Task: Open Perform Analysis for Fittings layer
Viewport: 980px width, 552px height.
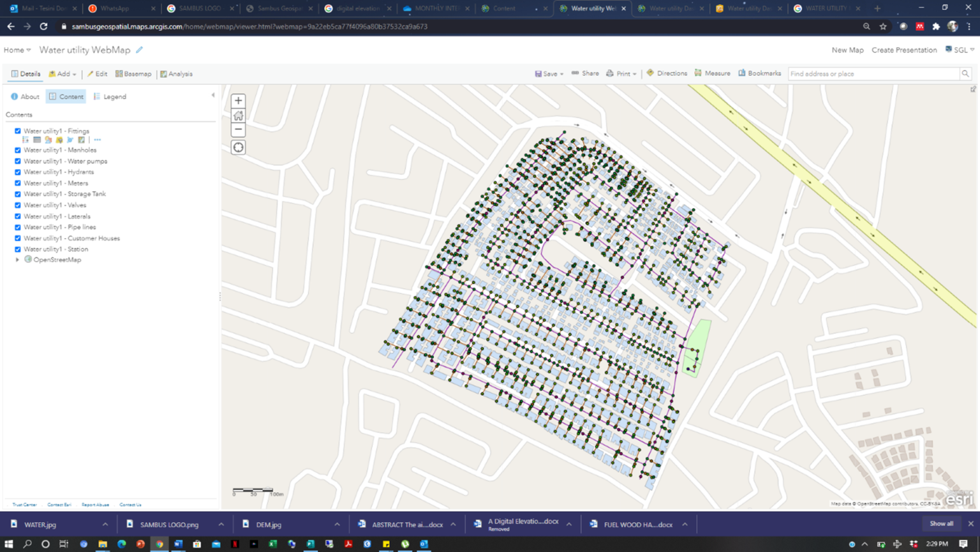Action: coord(70,140)
